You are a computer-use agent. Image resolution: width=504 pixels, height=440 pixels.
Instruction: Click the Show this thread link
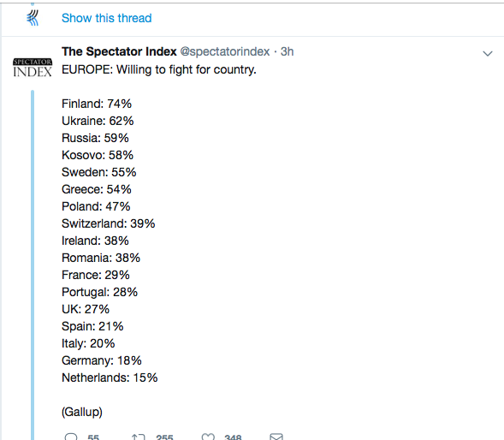coord(106,18)
